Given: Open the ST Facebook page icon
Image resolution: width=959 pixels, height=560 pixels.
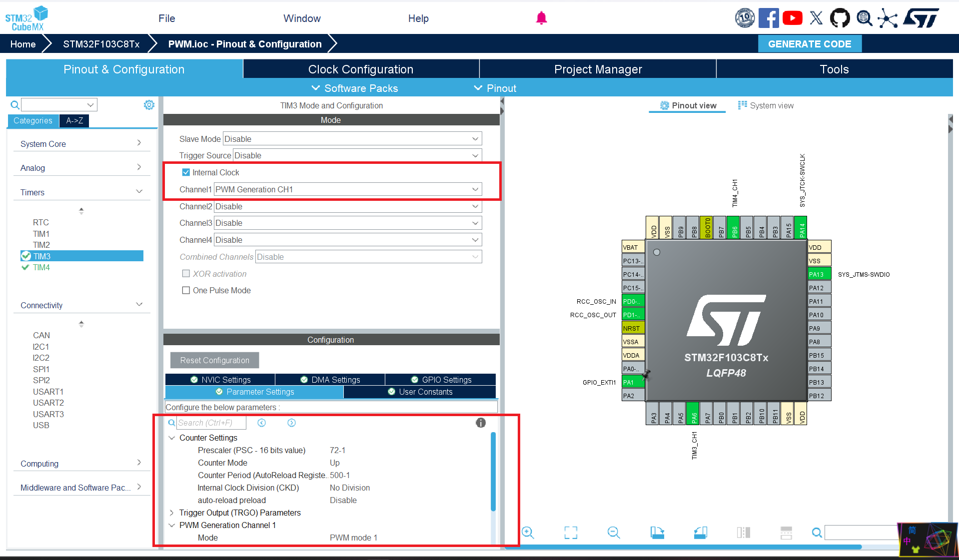Looking at the screenshot, I should (769, 18).
